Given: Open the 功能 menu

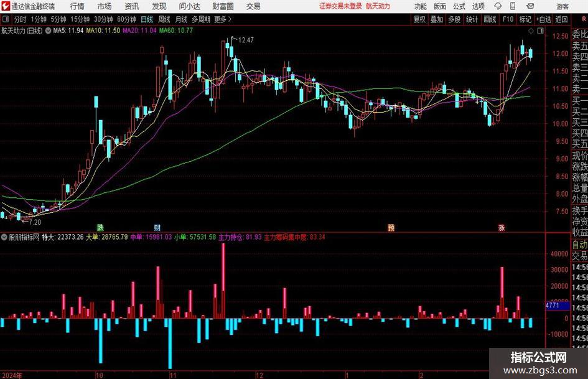Looking at the screenshot, I should pyautogui.click(x=421, y=6).
